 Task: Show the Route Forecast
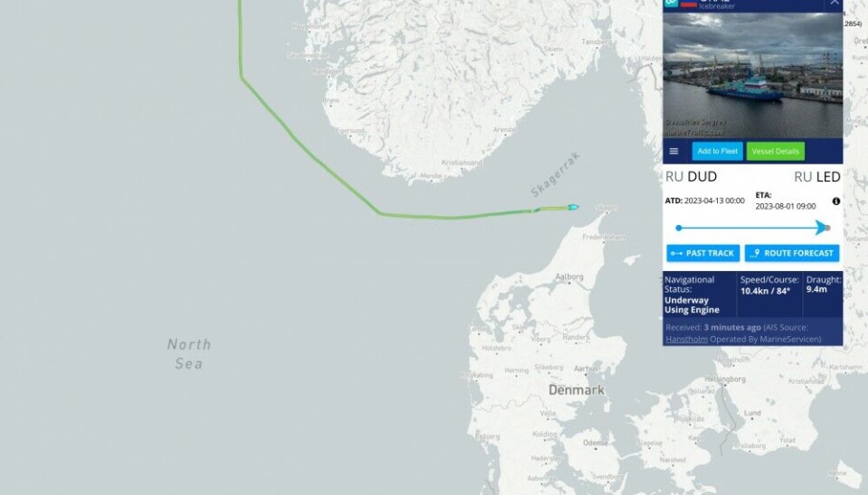(792, 253)
